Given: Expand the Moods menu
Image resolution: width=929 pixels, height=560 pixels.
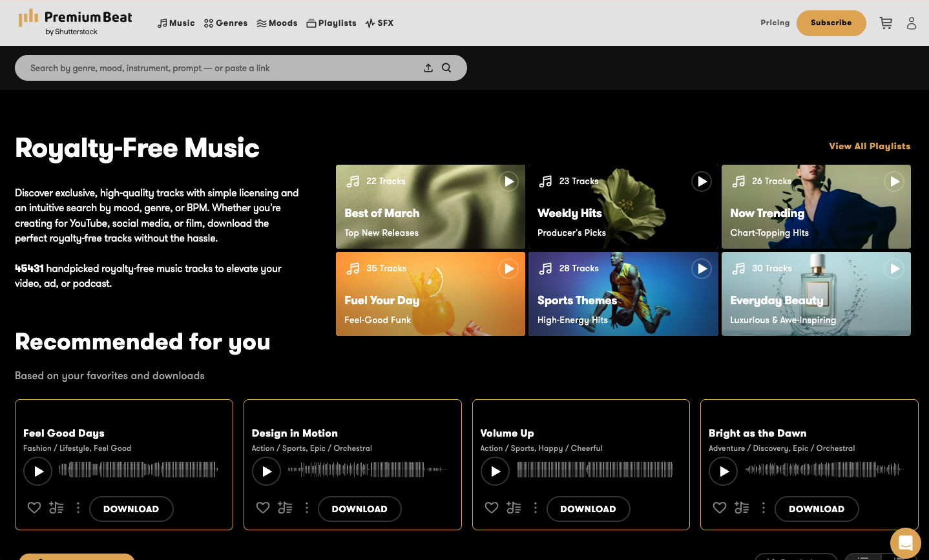Looking at the screenshot, I should pos(277,23).
